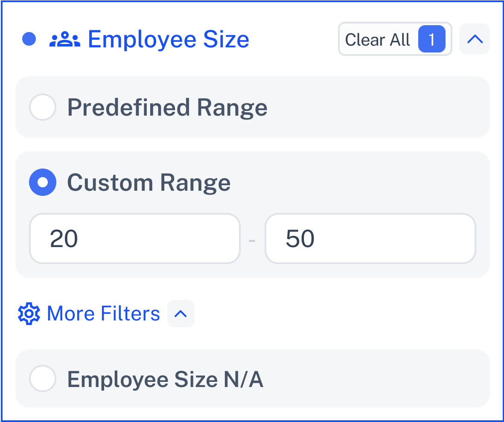The width and height of the screenshot is (504, 422).
Task: Collapse the Employee Size section chevron
Action: (x=475, y=39)
